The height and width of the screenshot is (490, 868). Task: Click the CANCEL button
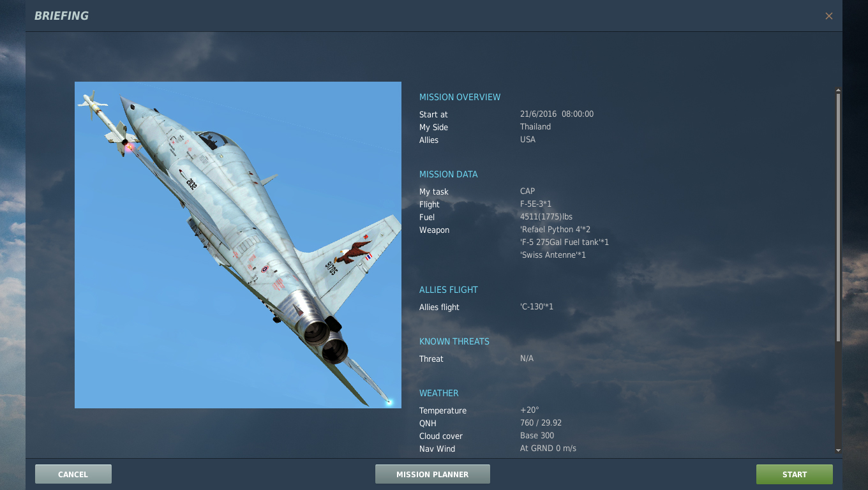pyautogui.click(x=73, y=474)
